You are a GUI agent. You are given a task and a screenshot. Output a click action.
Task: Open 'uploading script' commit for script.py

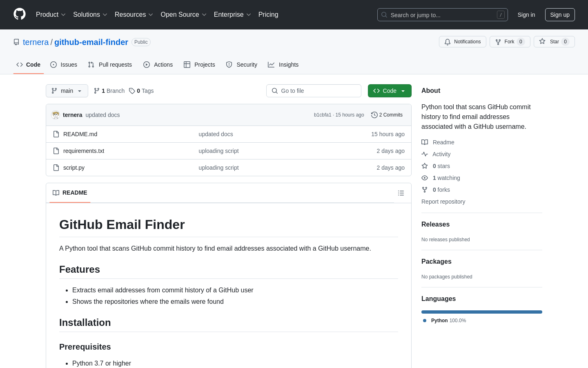pos(218,168)
